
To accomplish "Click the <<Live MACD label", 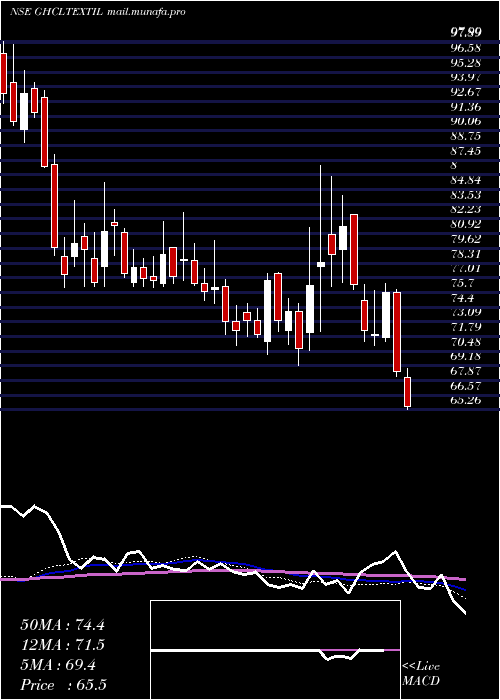I will pyautogui.click(x=421, y=674).
